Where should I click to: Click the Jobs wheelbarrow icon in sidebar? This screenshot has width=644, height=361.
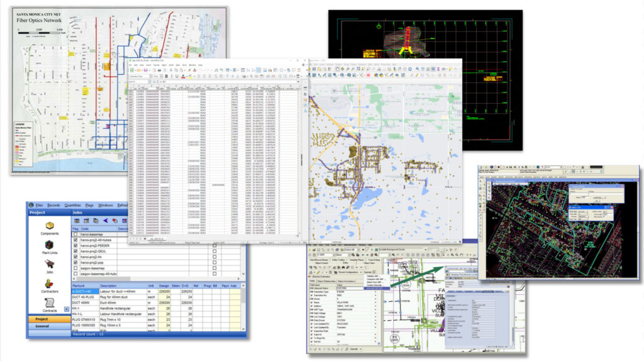[x=49, y=264]
